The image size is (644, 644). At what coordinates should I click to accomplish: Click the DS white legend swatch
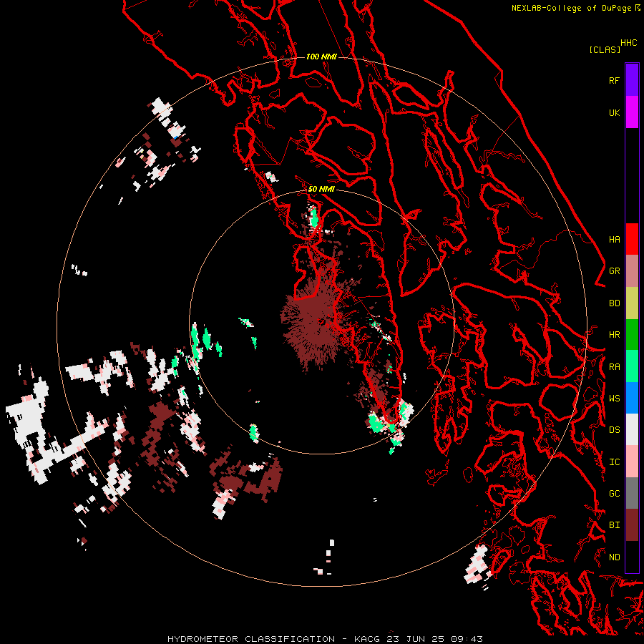tap(632, 429)
